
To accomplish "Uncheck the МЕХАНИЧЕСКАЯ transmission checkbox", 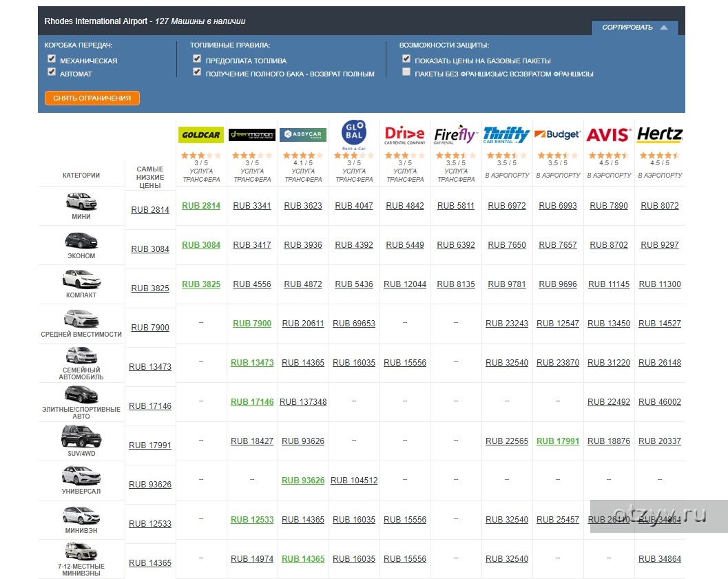I will coord(52,59).
